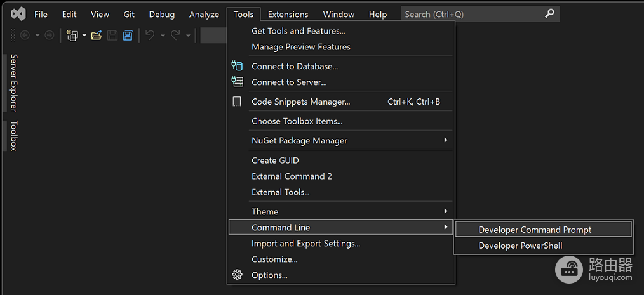Screen dimensions: 644x295
Task: Click the Save toolbar icon
Action: [112, 36]
